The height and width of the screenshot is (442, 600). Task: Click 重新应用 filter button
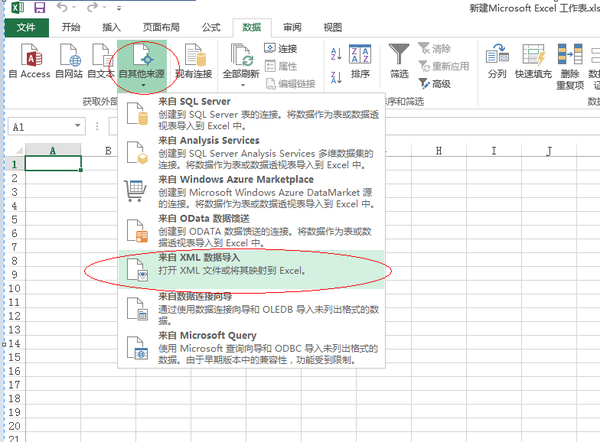click(443, 66)
